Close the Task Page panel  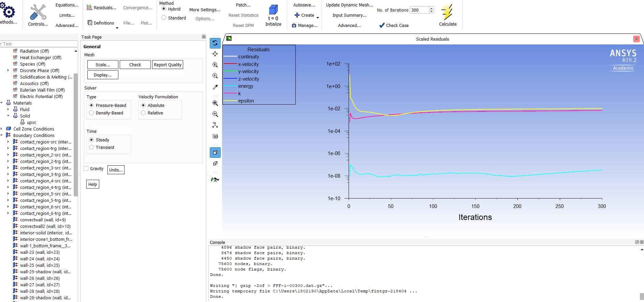coord(204,37)
